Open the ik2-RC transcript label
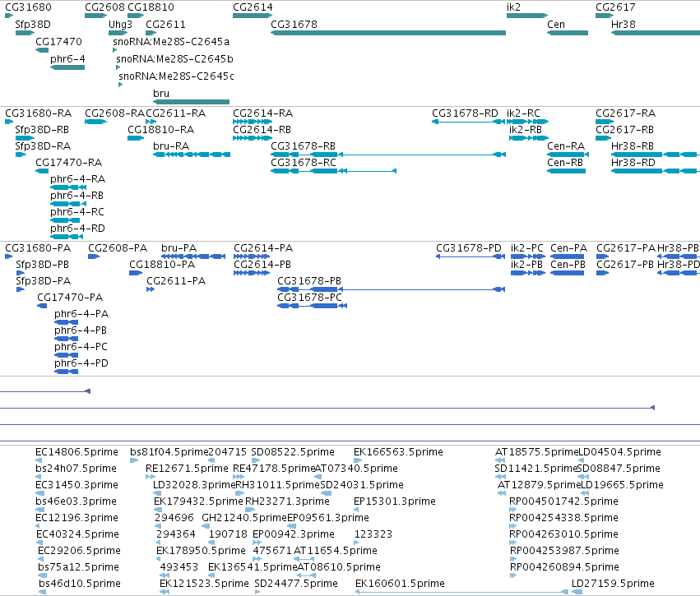Viewport: 700px width, 596px height. 523,113
